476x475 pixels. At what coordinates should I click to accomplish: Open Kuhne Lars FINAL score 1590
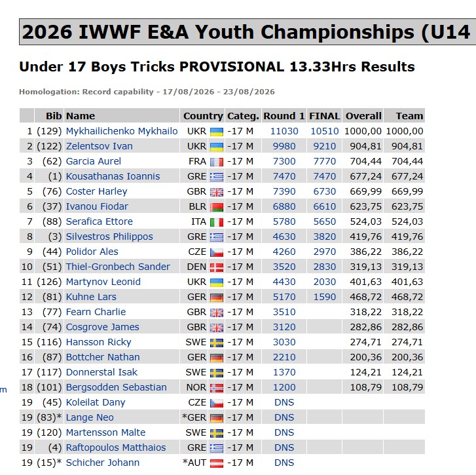point(325,297)
